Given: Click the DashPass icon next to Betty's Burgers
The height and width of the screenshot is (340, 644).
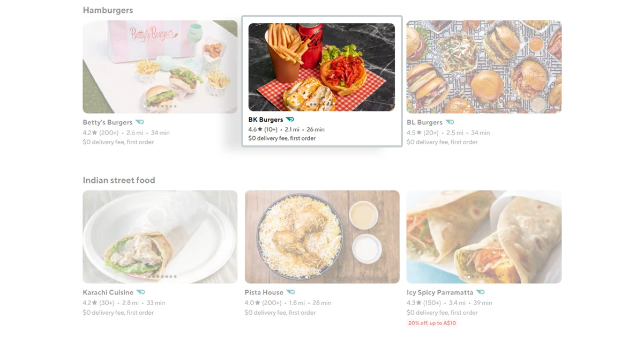Looking at the screenshot, I should pos(140,122).
